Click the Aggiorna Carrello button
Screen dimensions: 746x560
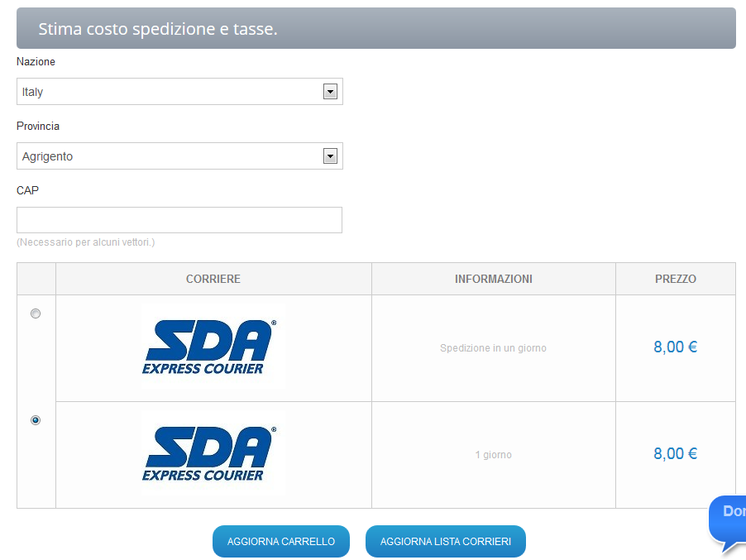point(281,542)
